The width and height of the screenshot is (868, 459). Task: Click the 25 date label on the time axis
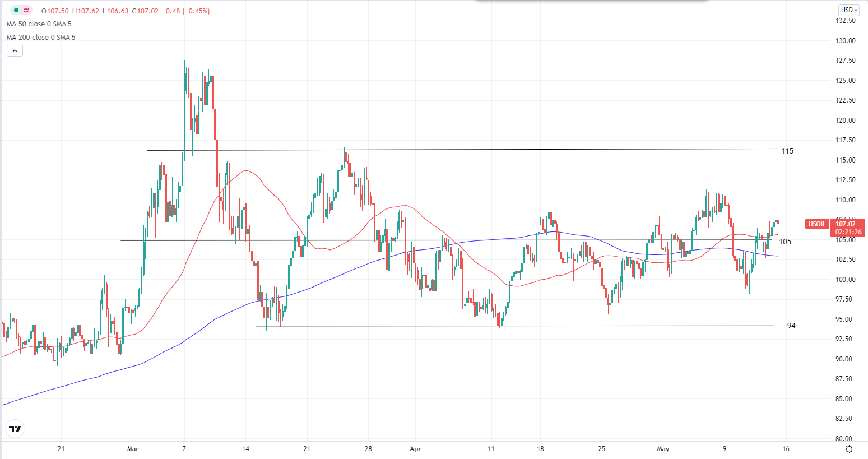pyautogui.click(x=602, y=449)
